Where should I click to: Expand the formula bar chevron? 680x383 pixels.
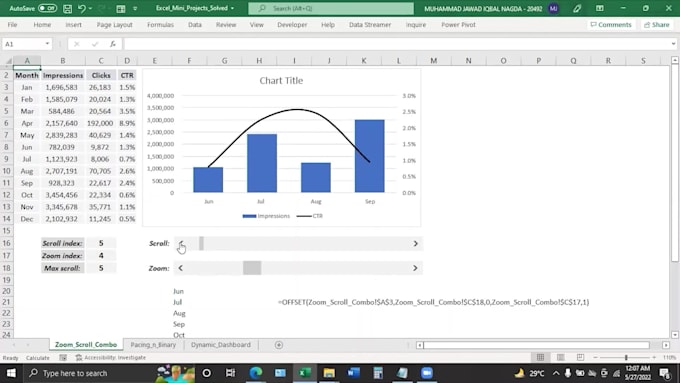[x=673, y=44]
